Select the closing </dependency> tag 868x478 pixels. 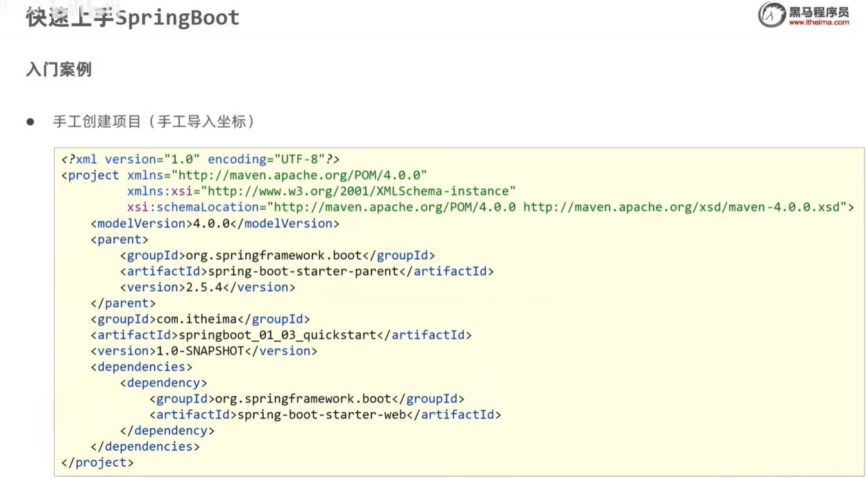(x=167, y=431)
